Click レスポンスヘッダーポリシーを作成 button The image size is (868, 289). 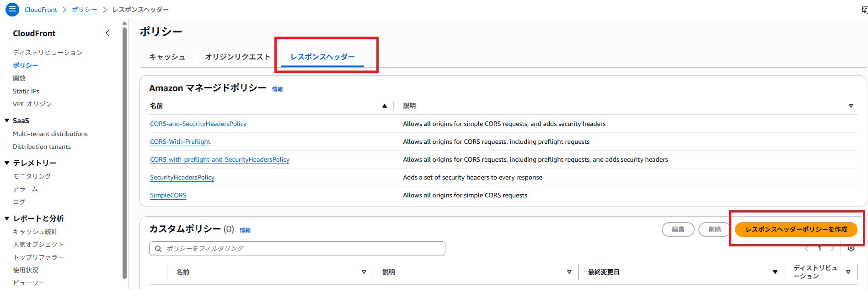(x=796, y=229)
